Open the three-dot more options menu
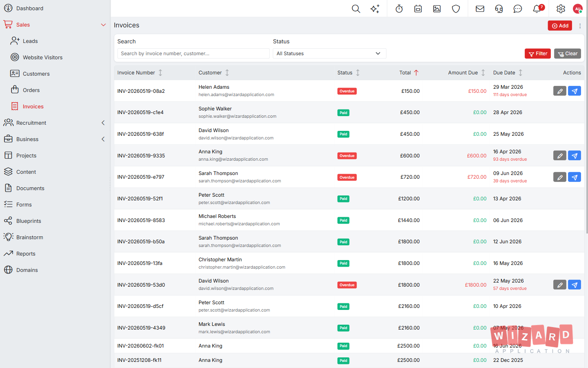588x368 pixels. tap(580, 26)
